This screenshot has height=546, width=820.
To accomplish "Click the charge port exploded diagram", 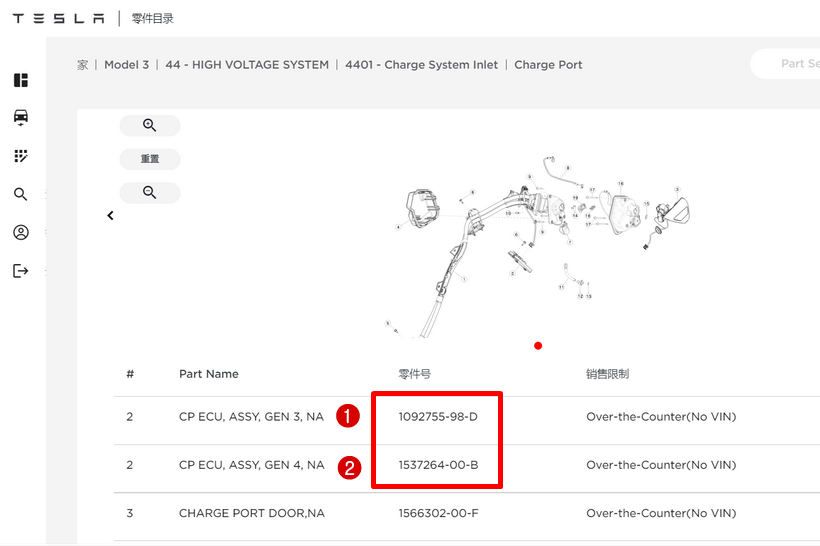I will (x=538, y=240).
